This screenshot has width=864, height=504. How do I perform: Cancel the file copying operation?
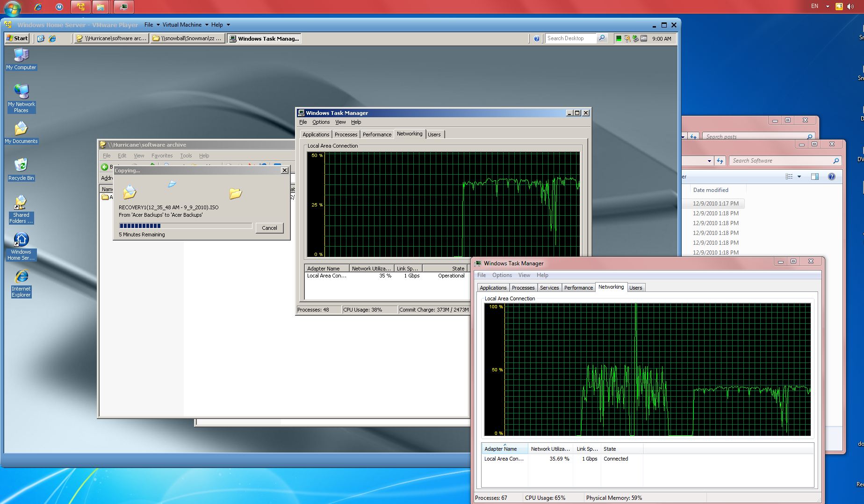coord(269,228)
